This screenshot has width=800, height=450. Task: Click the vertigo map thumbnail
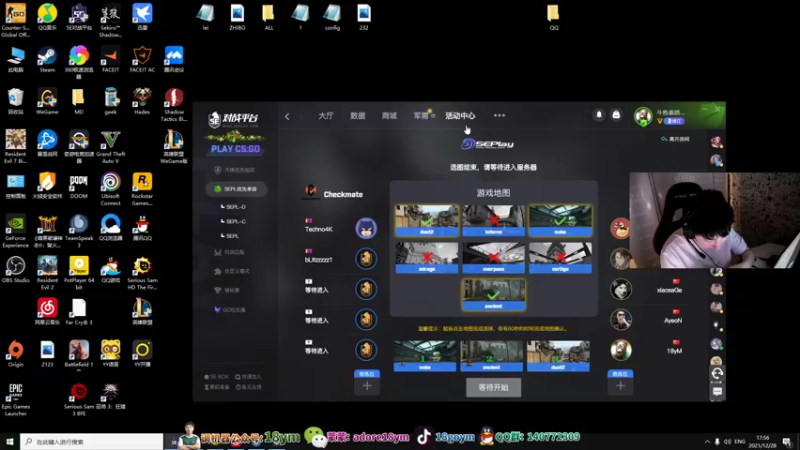[x=560, y=258]
